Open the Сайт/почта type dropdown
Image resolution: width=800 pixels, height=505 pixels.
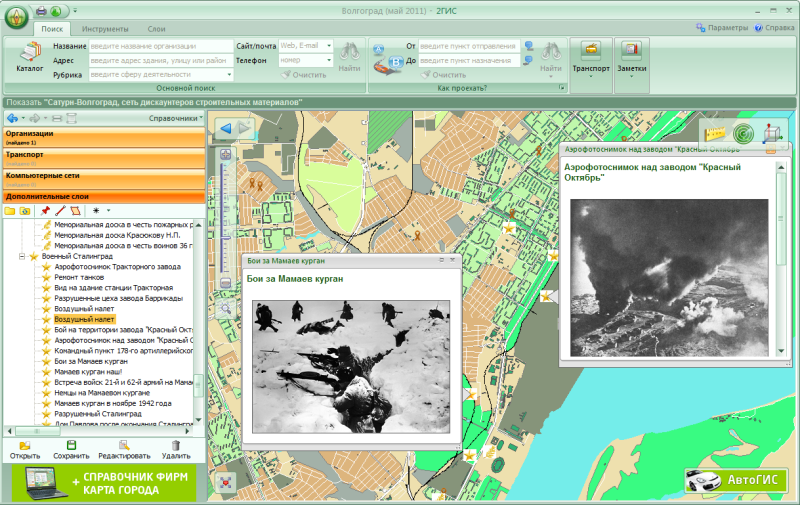click(x=329, y=46)
